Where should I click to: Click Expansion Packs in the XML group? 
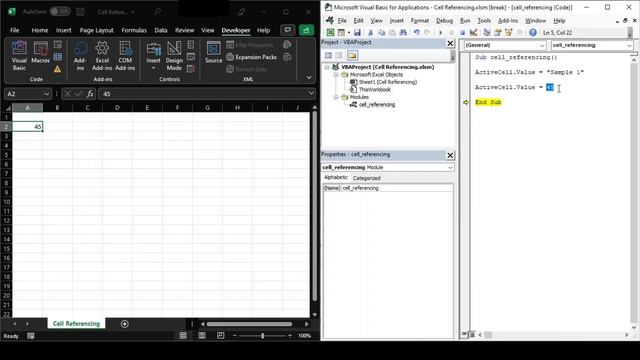click(x=251, y=57)
